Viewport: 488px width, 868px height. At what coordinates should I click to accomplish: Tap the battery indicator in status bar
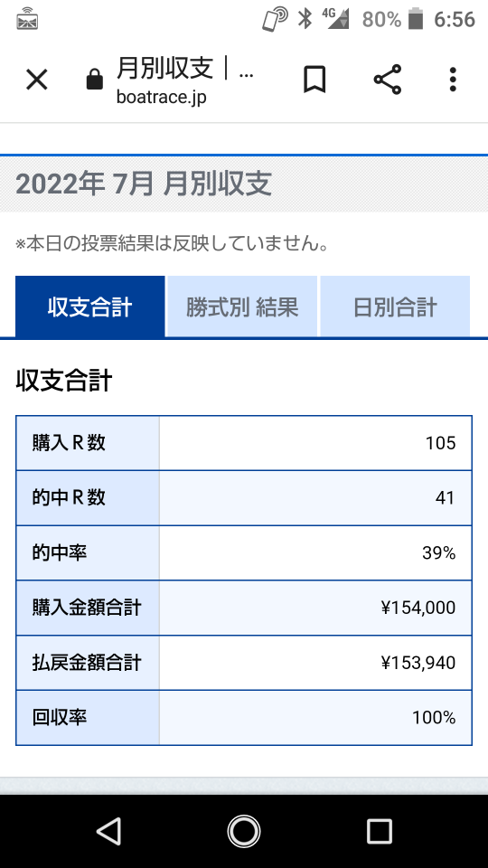coord(416,19)
